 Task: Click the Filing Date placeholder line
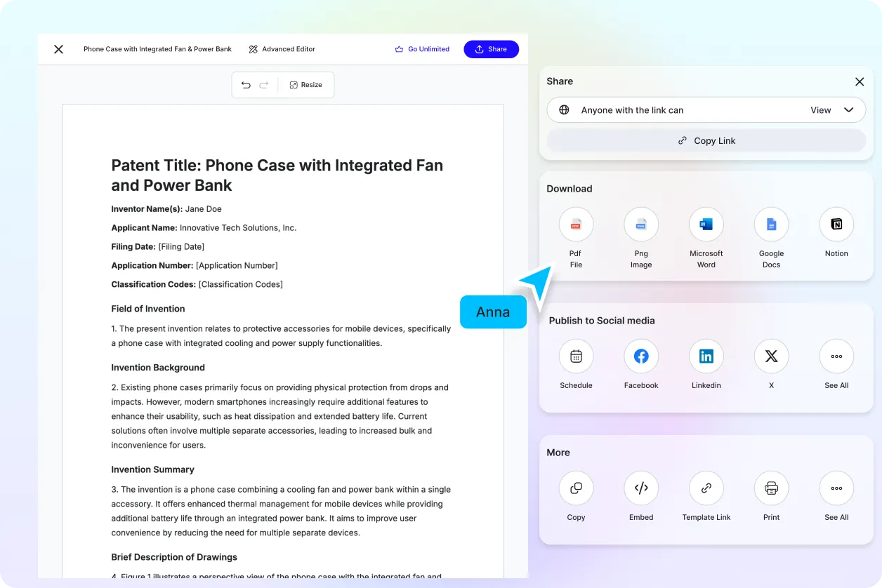click(x=158, y=246)
